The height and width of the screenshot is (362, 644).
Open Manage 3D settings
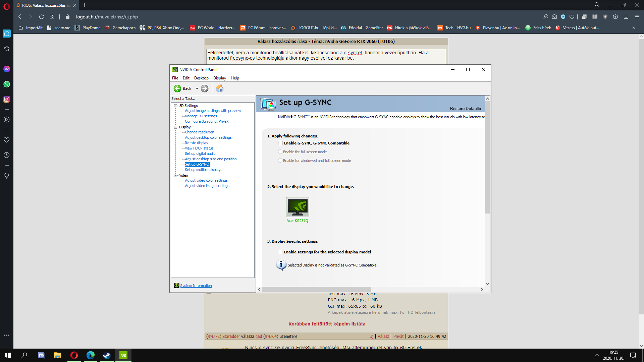coord(201,116)
